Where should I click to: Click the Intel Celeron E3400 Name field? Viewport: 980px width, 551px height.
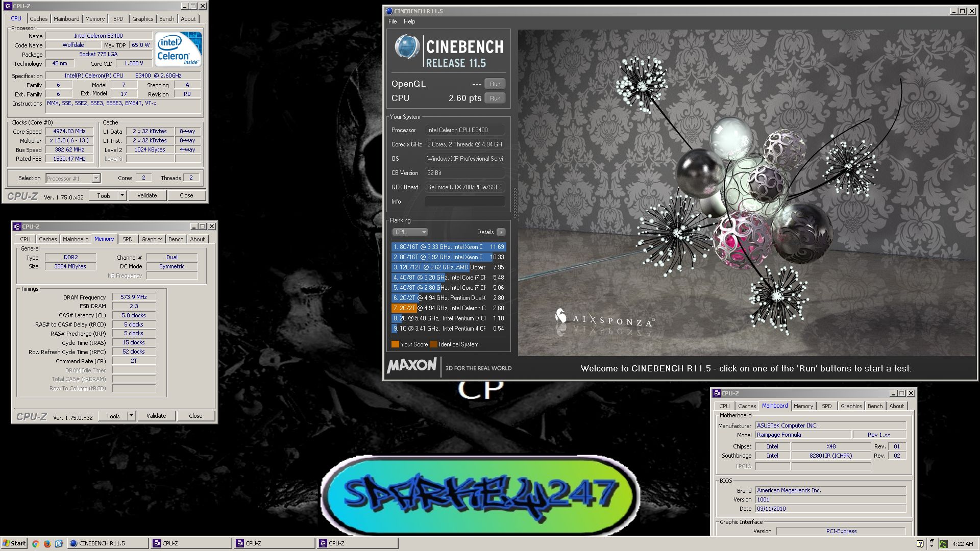click(99, 36)
